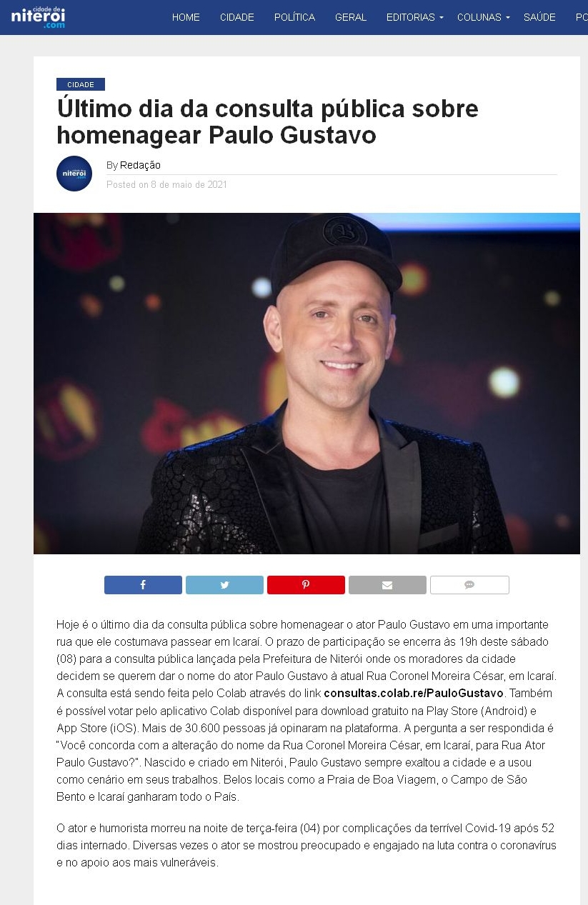This screenshot has height=905, width=588.
Task: Go to the Política section
Action: [294, 17]
